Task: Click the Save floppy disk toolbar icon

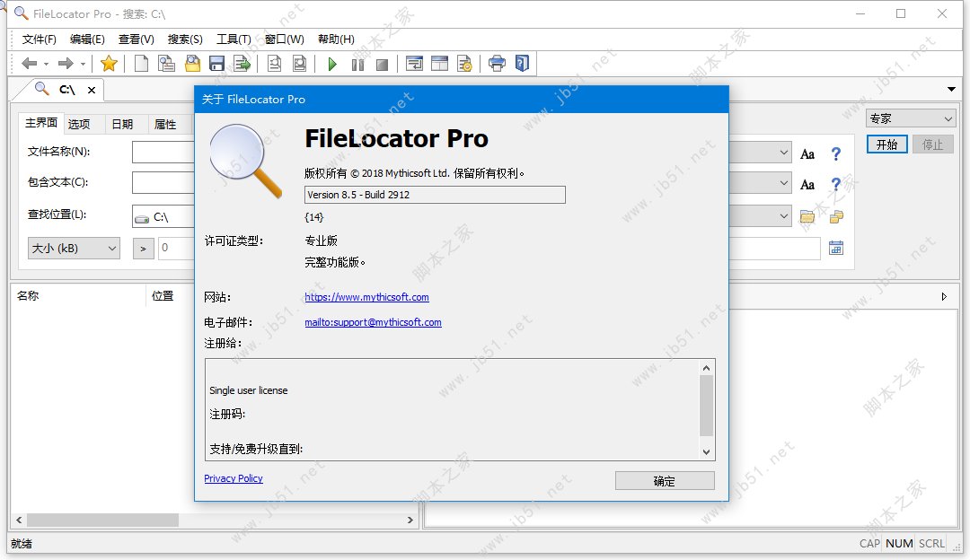Action: coord(216,64)
